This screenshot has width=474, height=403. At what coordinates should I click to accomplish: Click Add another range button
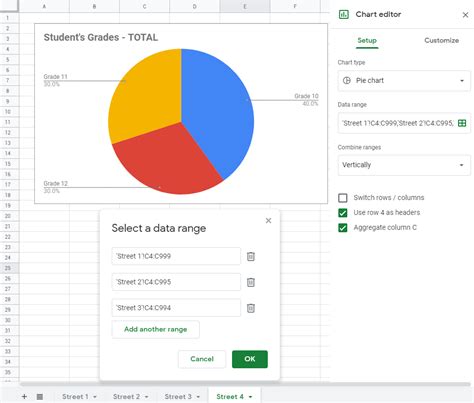coord(156,329)
